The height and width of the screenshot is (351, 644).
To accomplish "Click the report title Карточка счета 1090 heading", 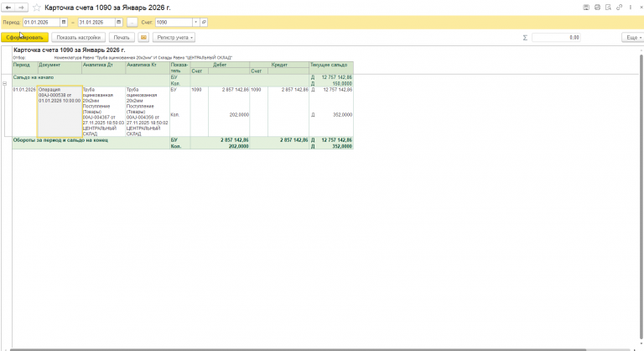I will (x=70, y=50).
